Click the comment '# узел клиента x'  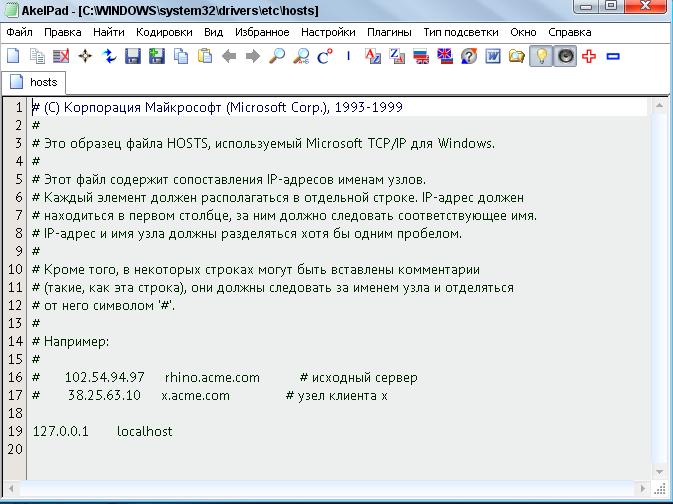click(336, 395)
